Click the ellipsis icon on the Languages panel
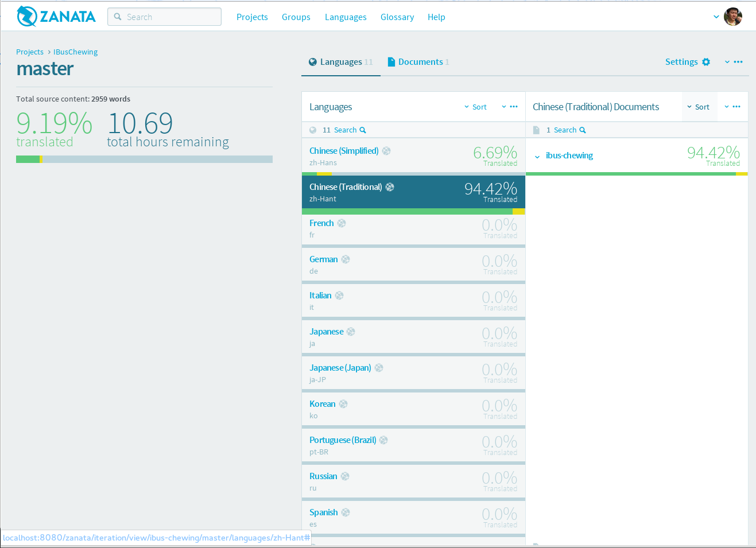This screenshot has height=548, width=756. 513,106
